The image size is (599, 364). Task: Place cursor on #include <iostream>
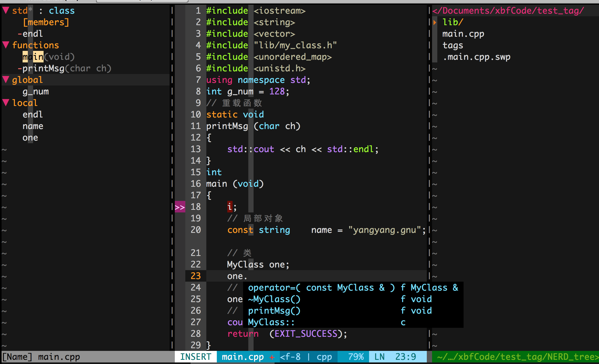click(x=256, y=10)
